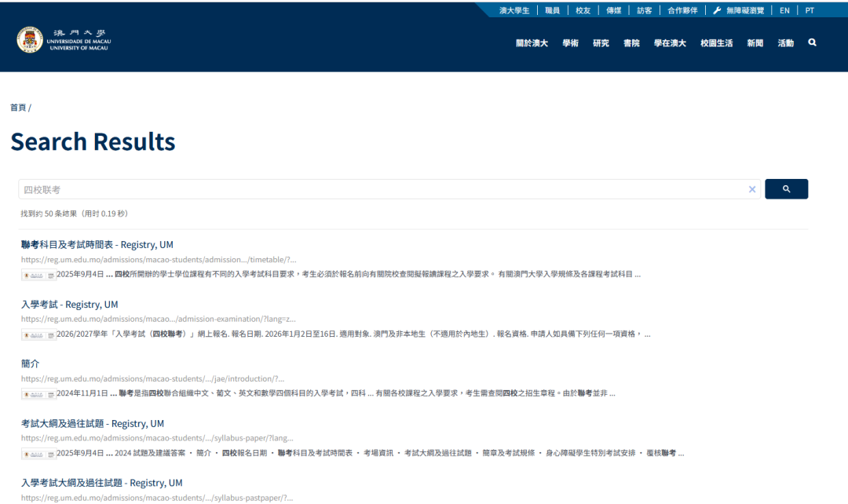
Task: Open the 關於澳大 navigation menu
Action: (x=532, y=43)
